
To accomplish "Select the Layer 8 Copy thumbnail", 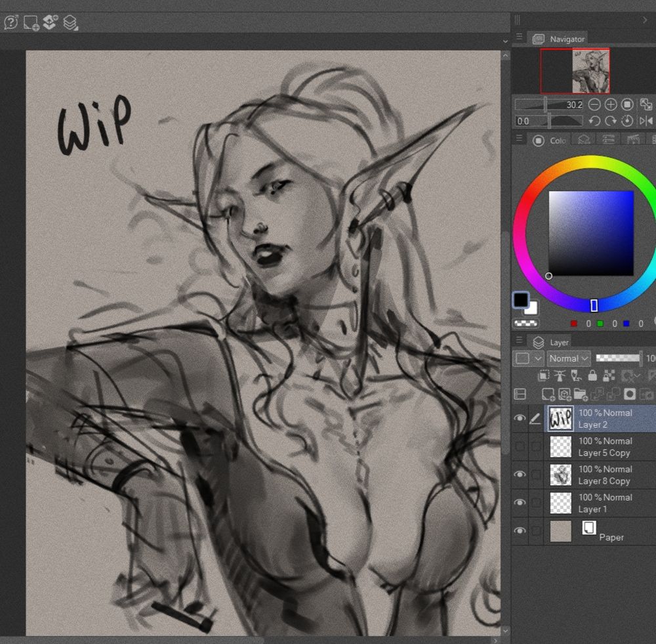I will tap(560, 475).
